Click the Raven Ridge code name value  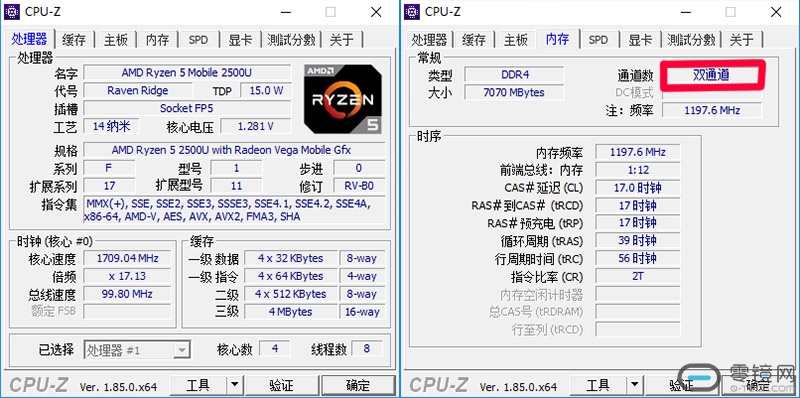click(x=138, y=91)
